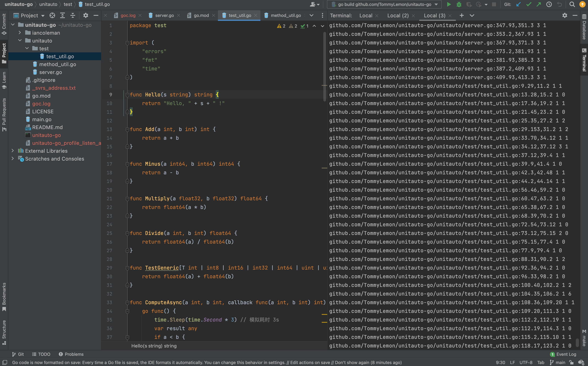Open the TODO view
588x366 pixels.
coord(41,354)
